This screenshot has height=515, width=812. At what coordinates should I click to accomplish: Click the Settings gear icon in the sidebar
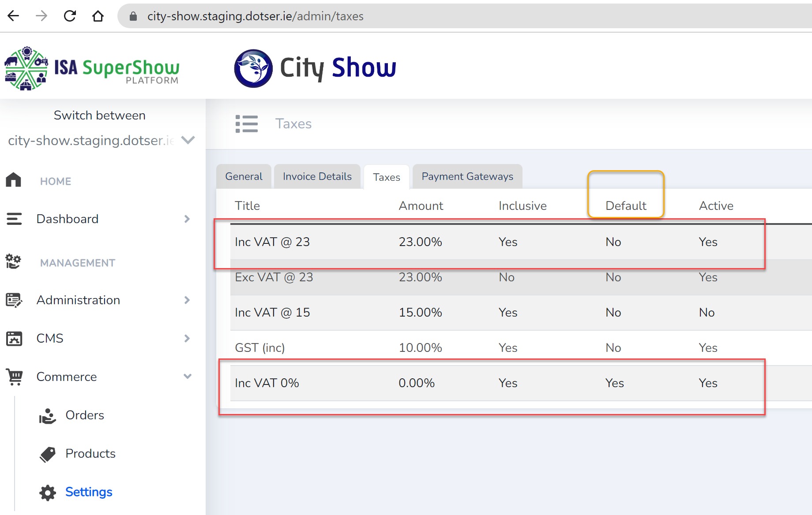click(48, 492)
